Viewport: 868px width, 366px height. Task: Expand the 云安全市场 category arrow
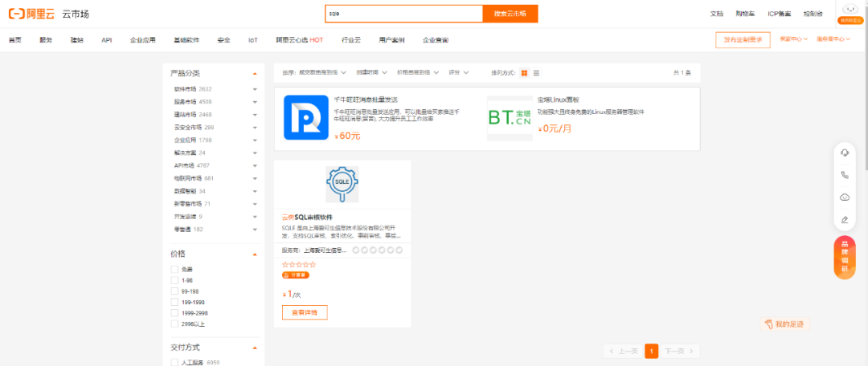tap(255, 127)
